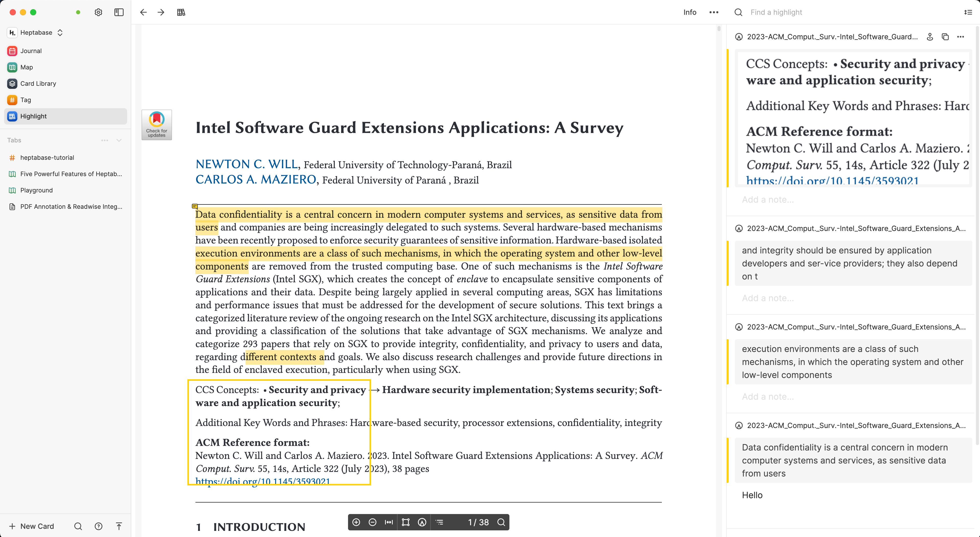Click New Card button
Screen dimensions: 980x537
(32, 526)
